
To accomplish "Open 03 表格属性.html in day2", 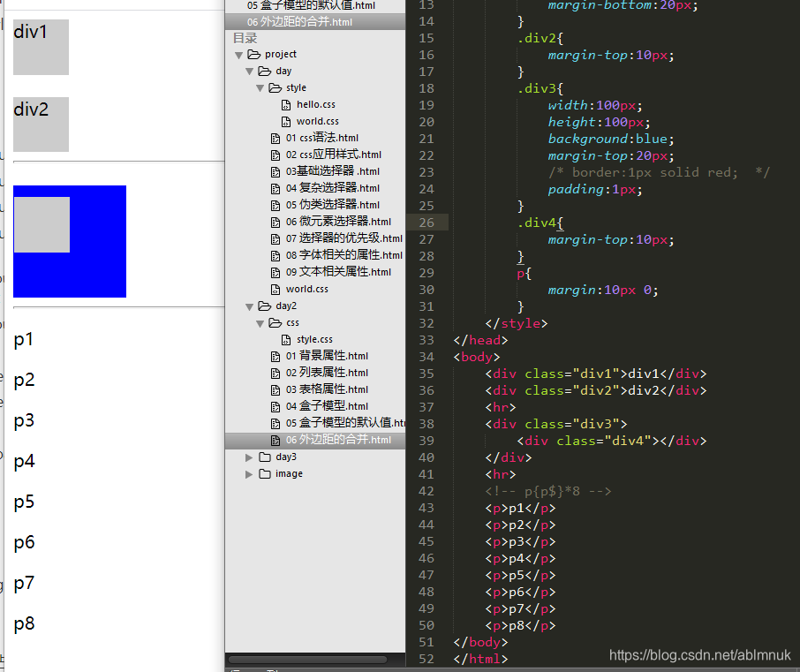I will [327, 389].
